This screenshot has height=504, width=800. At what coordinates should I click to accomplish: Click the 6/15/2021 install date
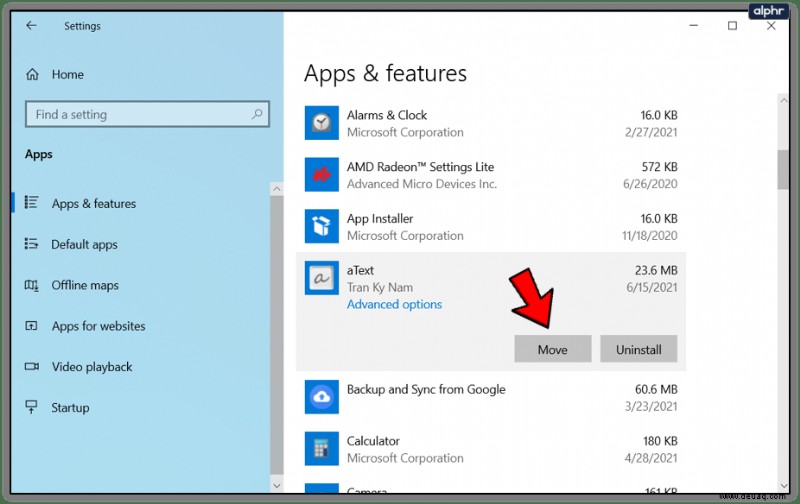click(652, 287)
